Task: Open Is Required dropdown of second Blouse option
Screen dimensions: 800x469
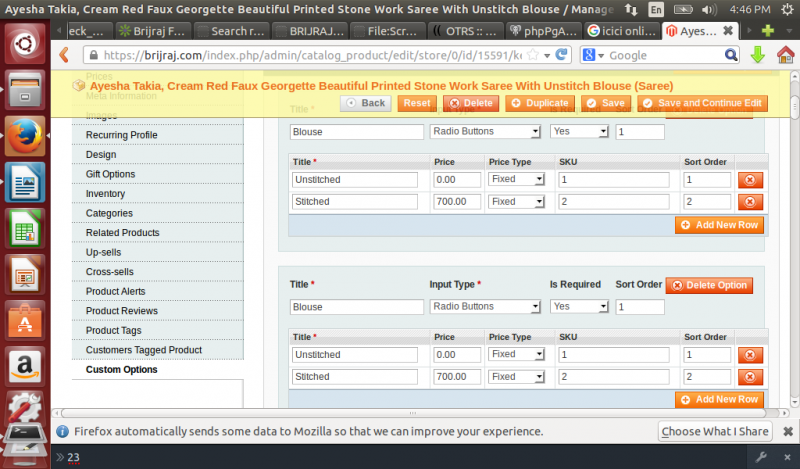Action: tap(579, 307)
